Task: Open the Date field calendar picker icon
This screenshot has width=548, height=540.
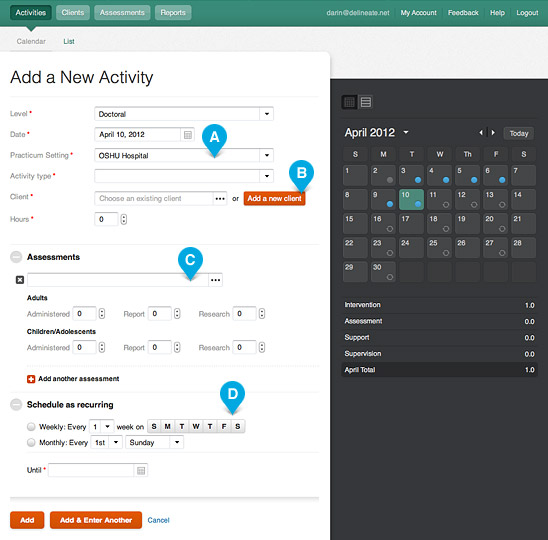Action: [x=188, y=135]
